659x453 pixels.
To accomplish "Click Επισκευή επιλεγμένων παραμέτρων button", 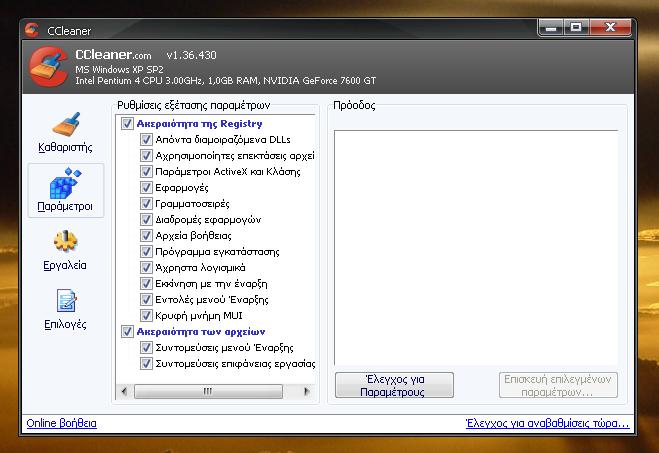I will 558,385.
